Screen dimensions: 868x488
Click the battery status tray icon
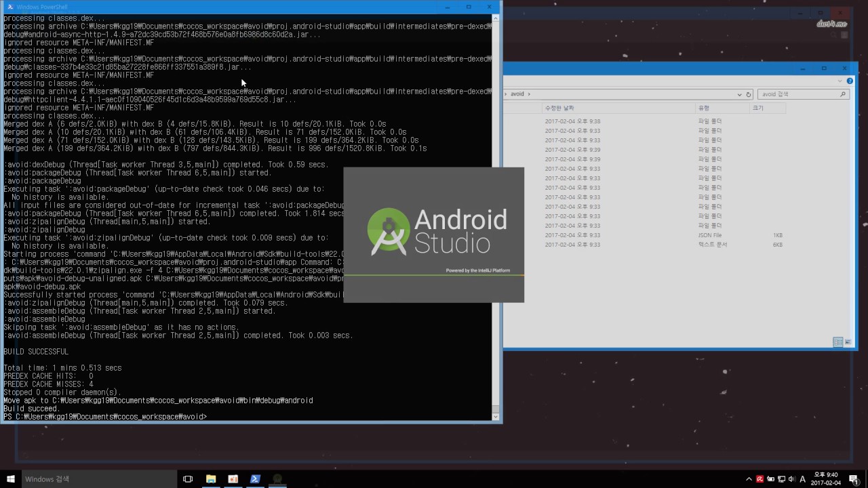pos(771,479)
